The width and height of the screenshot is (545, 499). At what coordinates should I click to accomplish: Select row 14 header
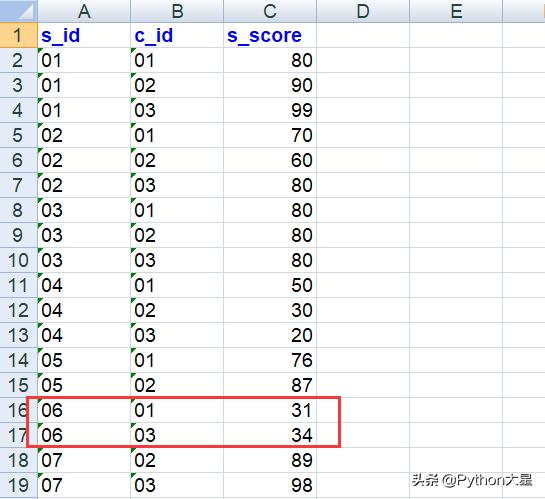[x=18, y=360]
